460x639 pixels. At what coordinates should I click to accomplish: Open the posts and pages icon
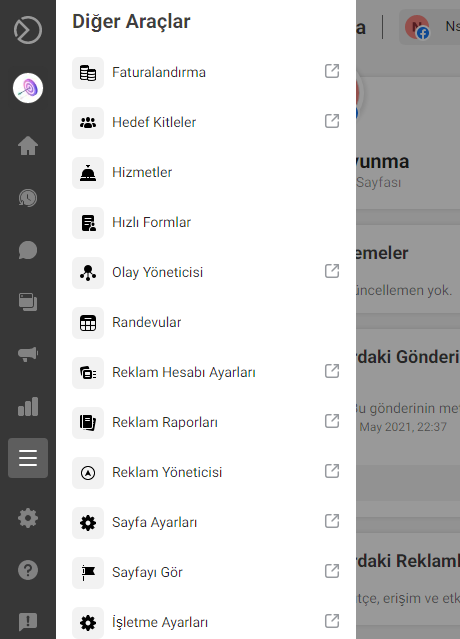click(28, 302)
